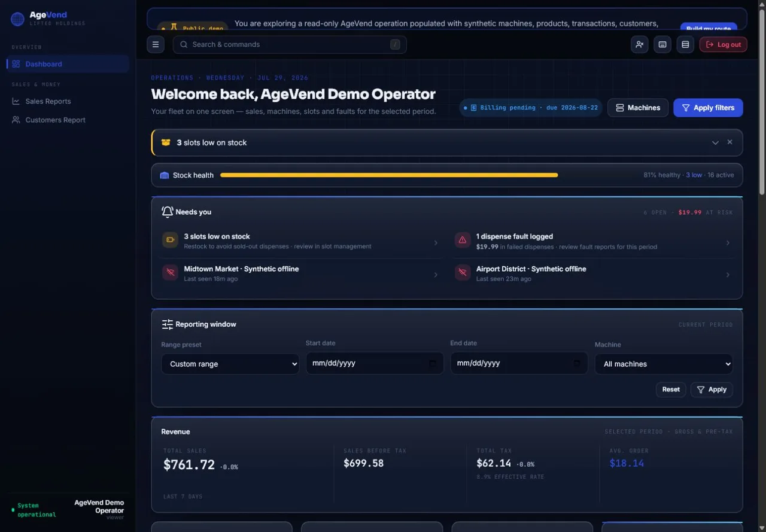The height and width of the screenshot is (532, 766).
Task: Dismiss the slots low on stock alert
Action: tap(729, 142)
